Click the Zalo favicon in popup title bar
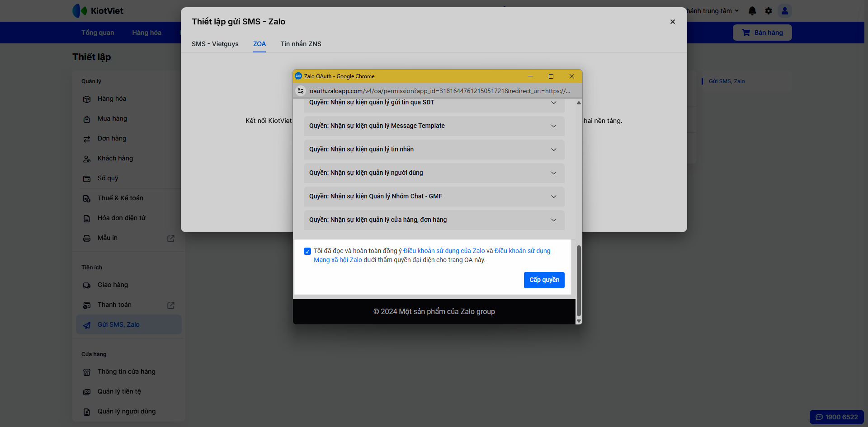Image resolution: width=868 pixels, height=427 pixels. pyautogui.click(x=298, y=76)
